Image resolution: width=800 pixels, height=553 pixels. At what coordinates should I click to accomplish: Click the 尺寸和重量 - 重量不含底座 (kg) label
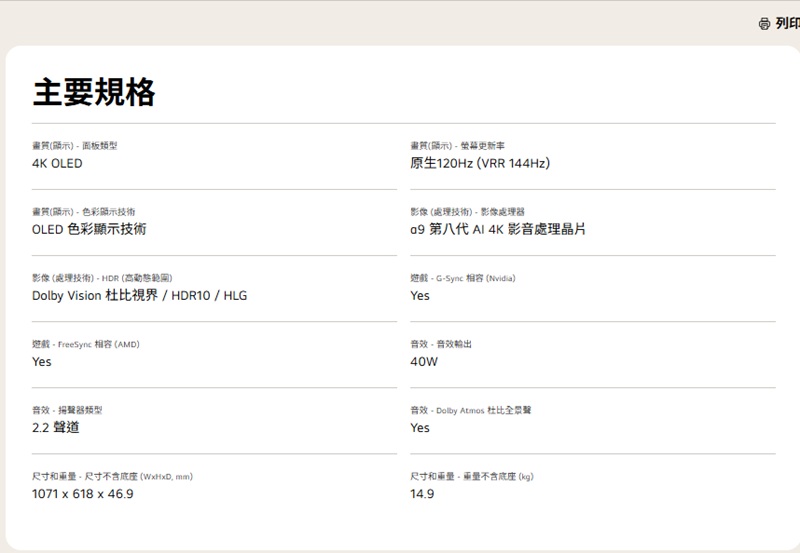point(472,477)
